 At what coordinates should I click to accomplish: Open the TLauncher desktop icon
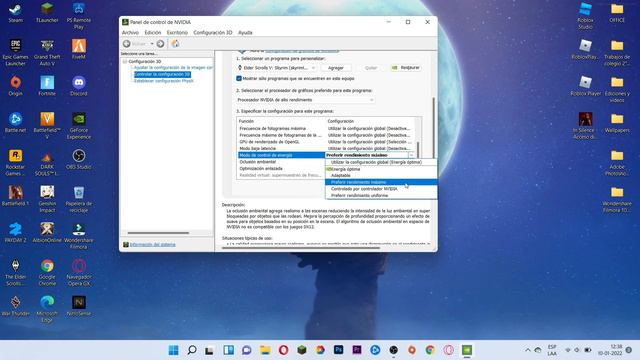tap(47, 12)
